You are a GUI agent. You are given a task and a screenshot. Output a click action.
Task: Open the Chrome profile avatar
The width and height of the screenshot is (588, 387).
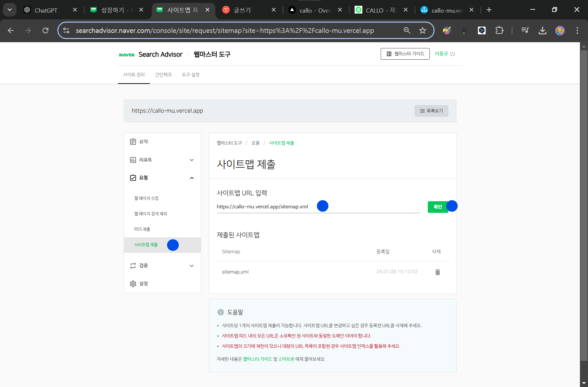560,30
